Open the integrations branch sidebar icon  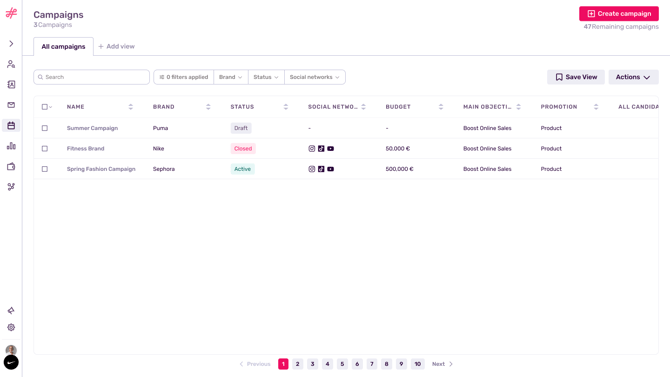tap(11, 187)
